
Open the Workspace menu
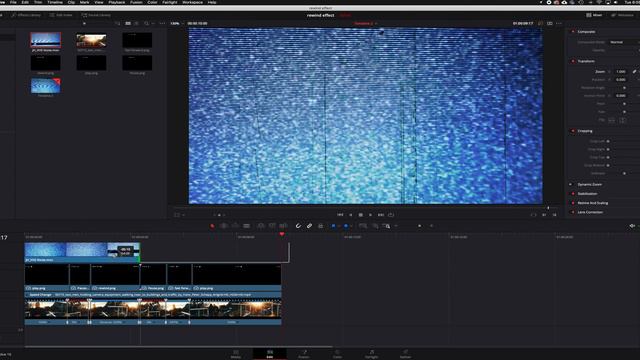click(x=192, y=2)
